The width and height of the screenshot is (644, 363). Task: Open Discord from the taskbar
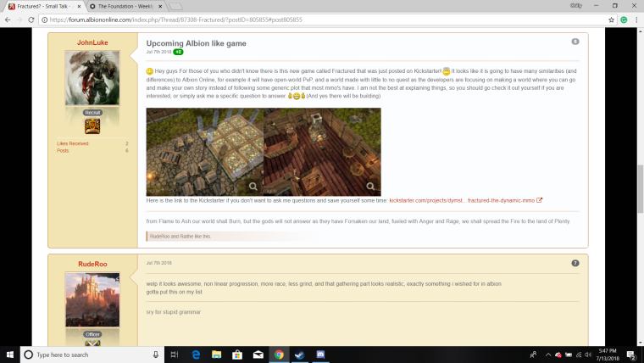320,355
